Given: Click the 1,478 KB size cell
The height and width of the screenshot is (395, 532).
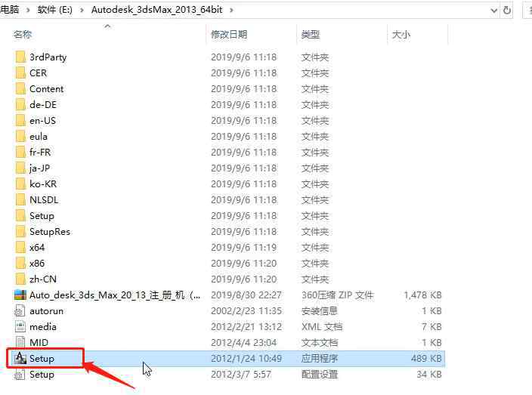Looking at the screenshot, I should click(422, 295).
